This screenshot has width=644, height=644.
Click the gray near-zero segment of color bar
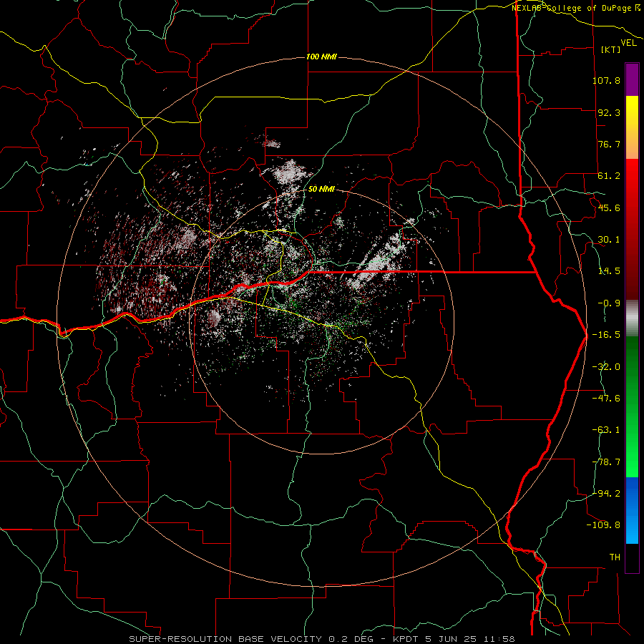pyautogui.click(x=632, y=318)
